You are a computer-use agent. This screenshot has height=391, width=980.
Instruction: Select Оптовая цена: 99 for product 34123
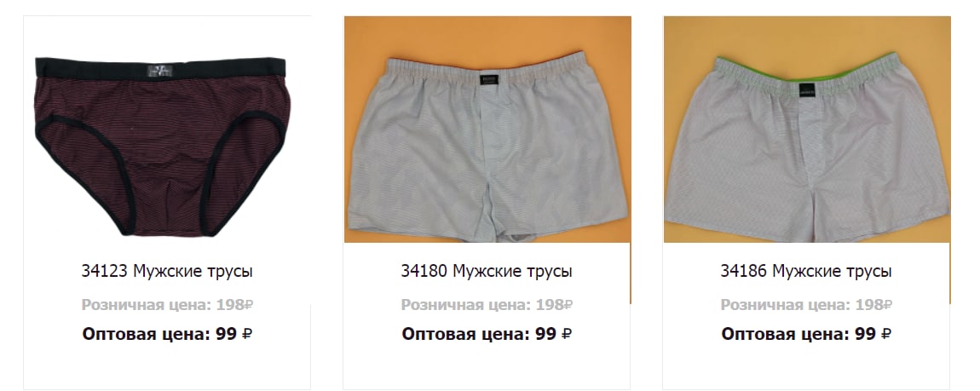159,334
